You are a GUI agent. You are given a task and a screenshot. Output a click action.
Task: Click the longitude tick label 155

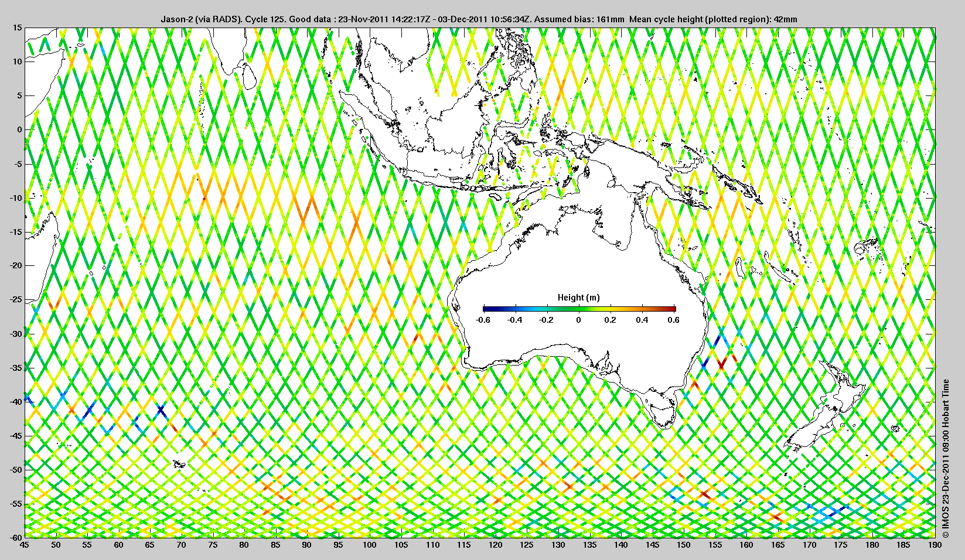pyautogui.click(x=715, y=545)
